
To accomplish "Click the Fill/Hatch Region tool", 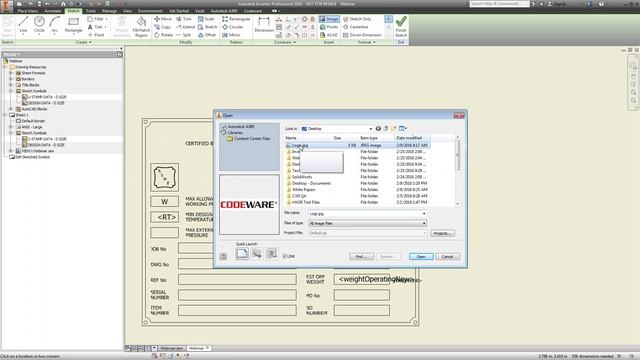I will coord(141,27).
